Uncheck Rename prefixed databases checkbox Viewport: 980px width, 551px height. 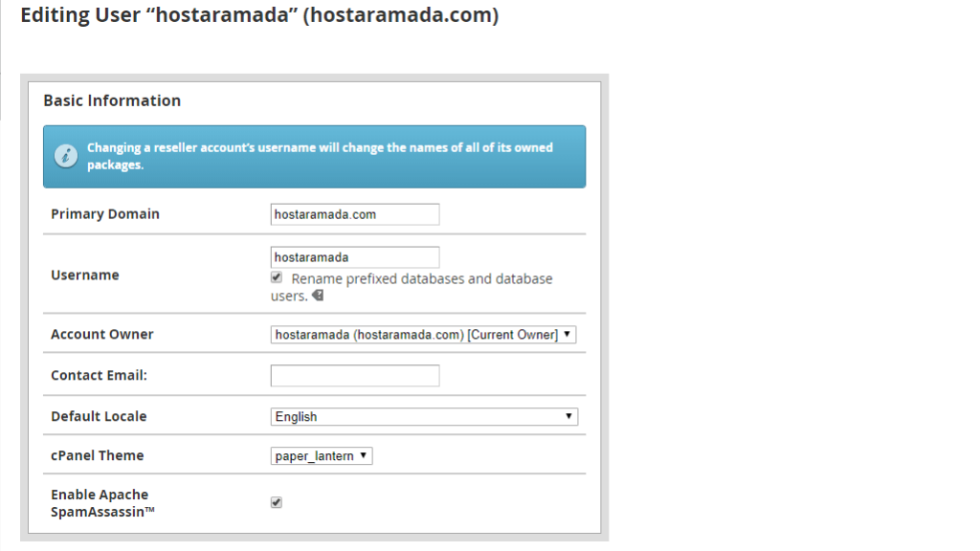point(277,277)
